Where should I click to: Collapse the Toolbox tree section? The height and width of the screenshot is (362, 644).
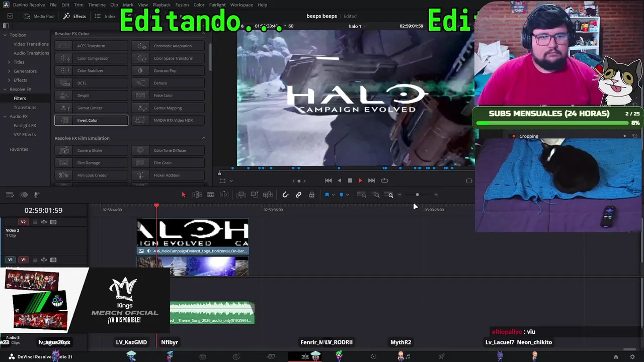(x=5, y=35)
